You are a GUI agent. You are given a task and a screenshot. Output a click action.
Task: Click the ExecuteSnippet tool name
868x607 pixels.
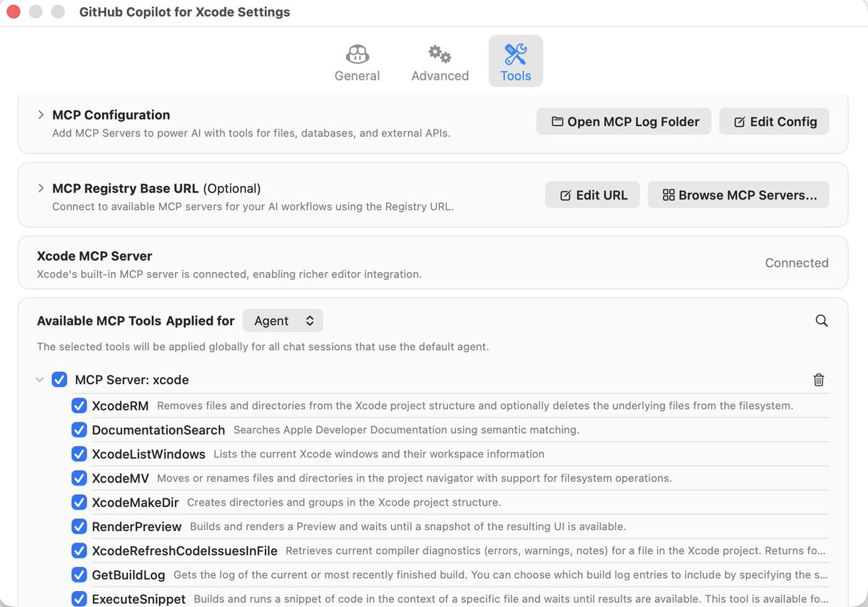(139, 599)
